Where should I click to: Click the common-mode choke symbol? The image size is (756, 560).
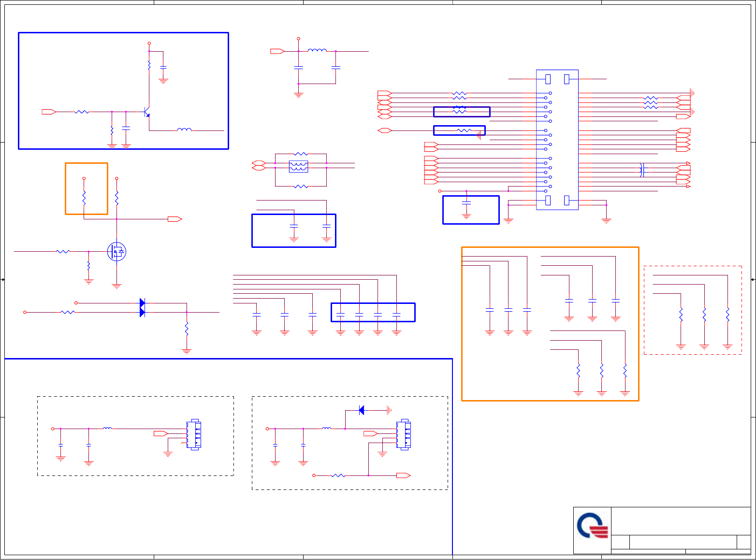(x=298, y=166)
